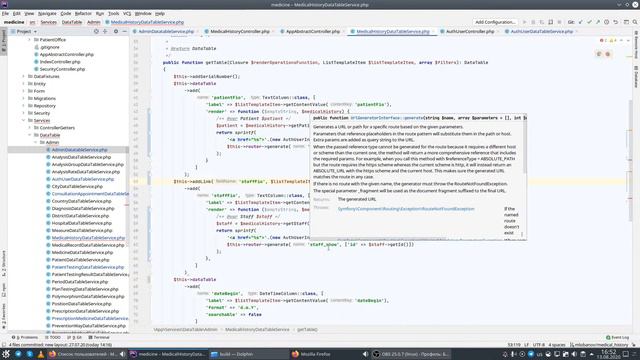The image size is (640, 360).
Task: Switch to AdminDatatableService.php tab
Action: tap(166, 31)
